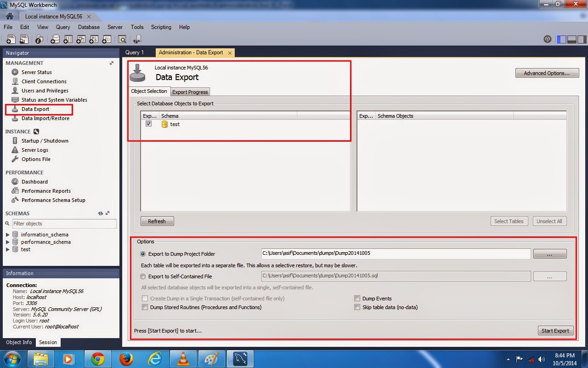Open the File menu
The height and width of the screenshot is (368, 588).
coord(8,27)
